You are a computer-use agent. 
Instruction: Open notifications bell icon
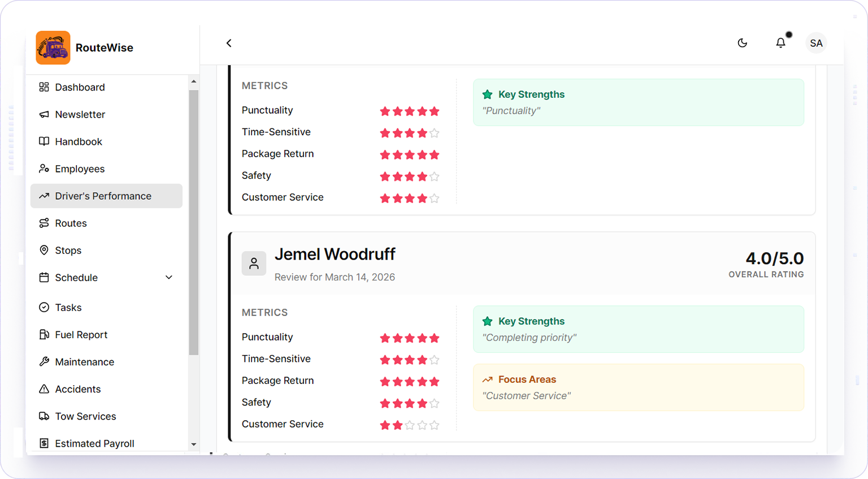780,43
